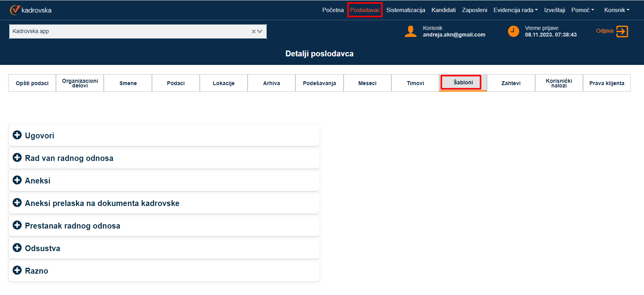Expand the Razno templates section
The width and height of the screenshot is (644, 295).
coord(37,271)
